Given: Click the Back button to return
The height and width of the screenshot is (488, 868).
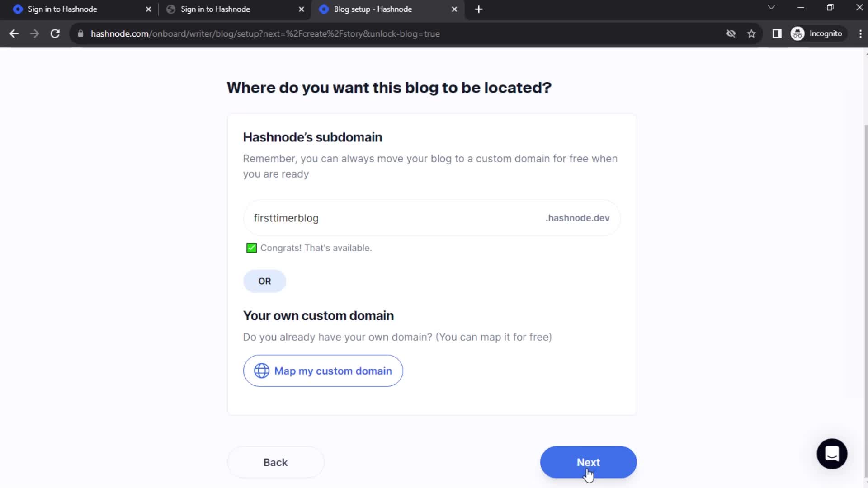Looking at the screenshot, I should click(x=275, y=462).
